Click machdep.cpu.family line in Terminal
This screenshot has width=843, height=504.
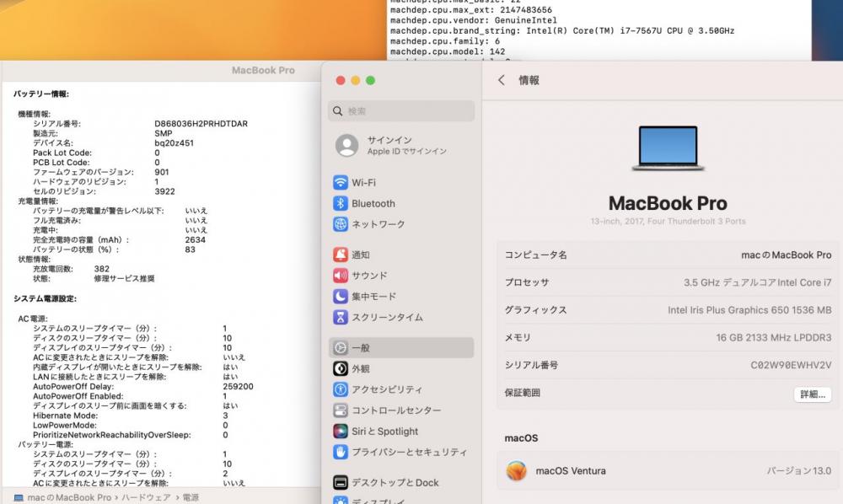point(445,40)
